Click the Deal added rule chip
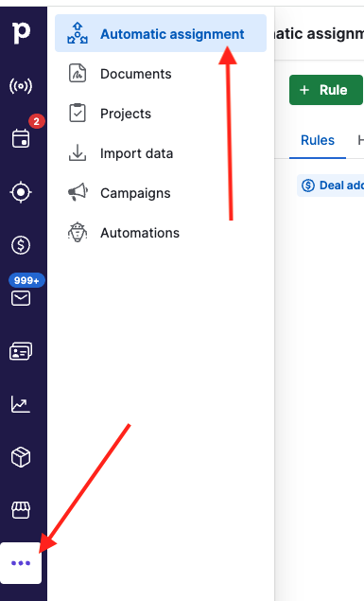 pyautogui.click(x=331, y=186)
